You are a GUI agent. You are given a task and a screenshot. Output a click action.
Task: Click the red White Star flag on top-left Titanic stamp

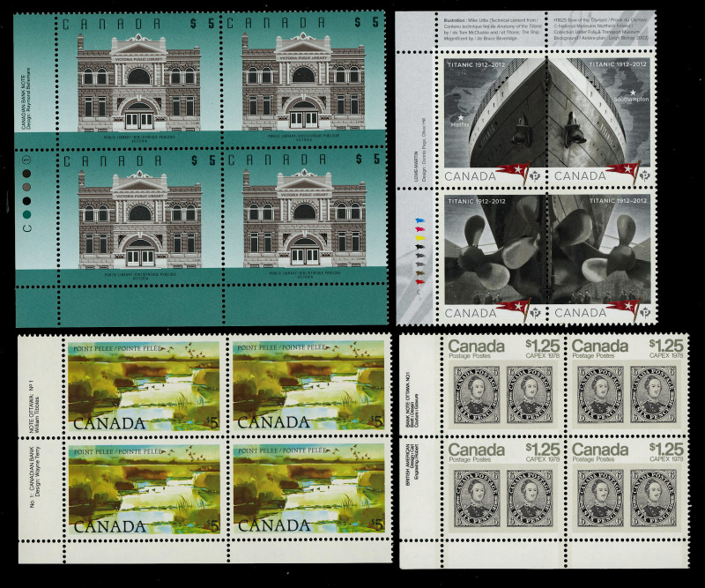coord(513,169)
